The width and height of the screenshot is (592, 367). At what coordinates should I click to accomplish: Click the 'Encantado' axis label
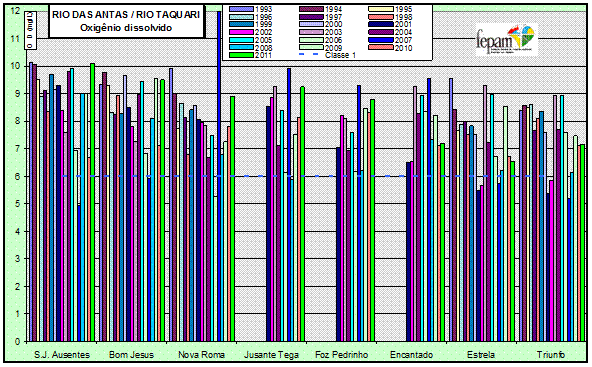point(411,355)
